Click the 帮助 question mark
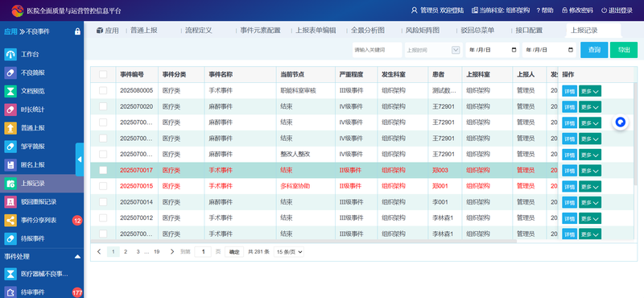Screen dimensions: 644x298 [538, 10]
